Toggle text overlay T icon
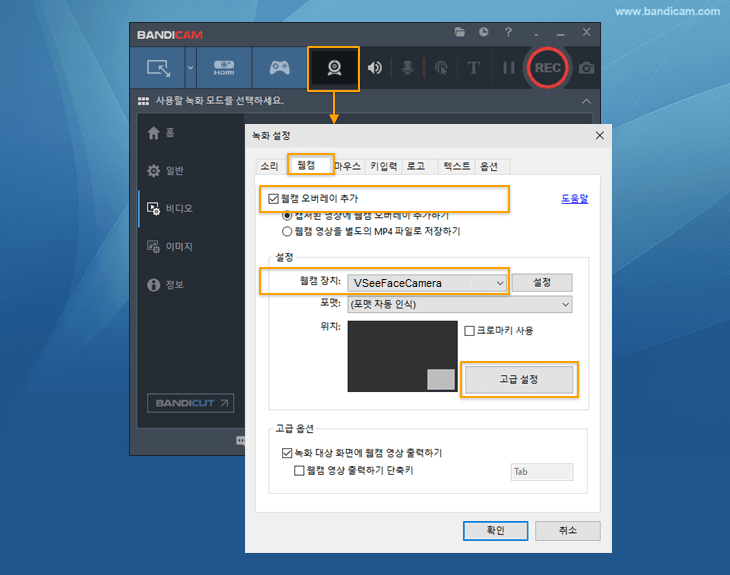This screenshot has width=730, height=575. point(473,68)
